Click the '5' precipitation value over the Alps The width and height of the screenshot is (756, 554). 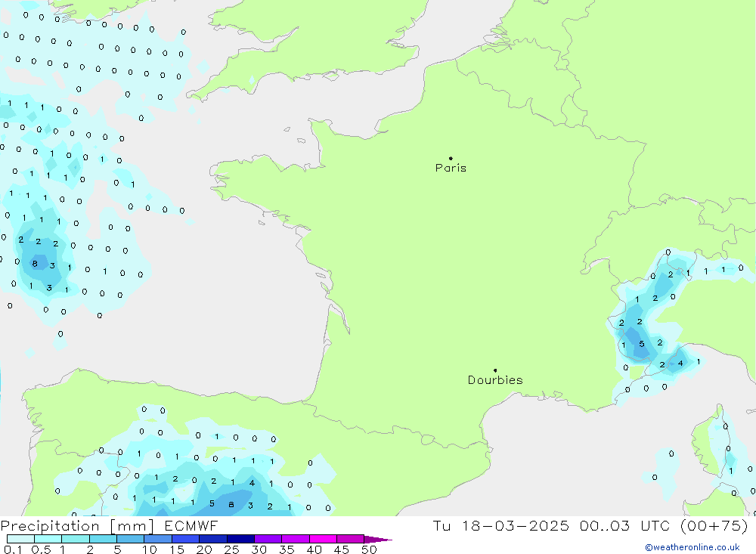tap(641, 344)
